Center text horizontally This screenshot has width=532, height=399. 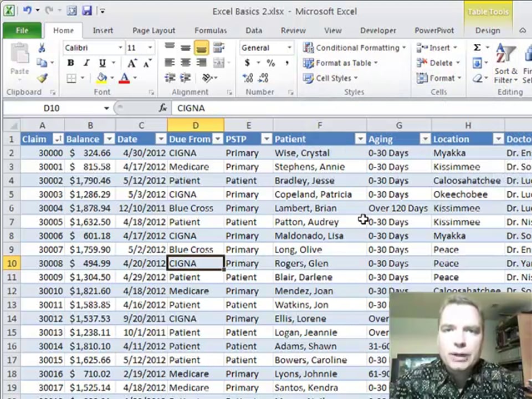tap(186, 63)
